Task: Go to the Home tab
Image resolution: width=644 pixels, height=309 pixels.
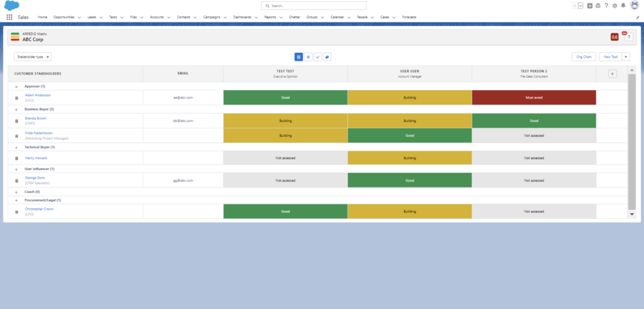Action: click(42, 17)
